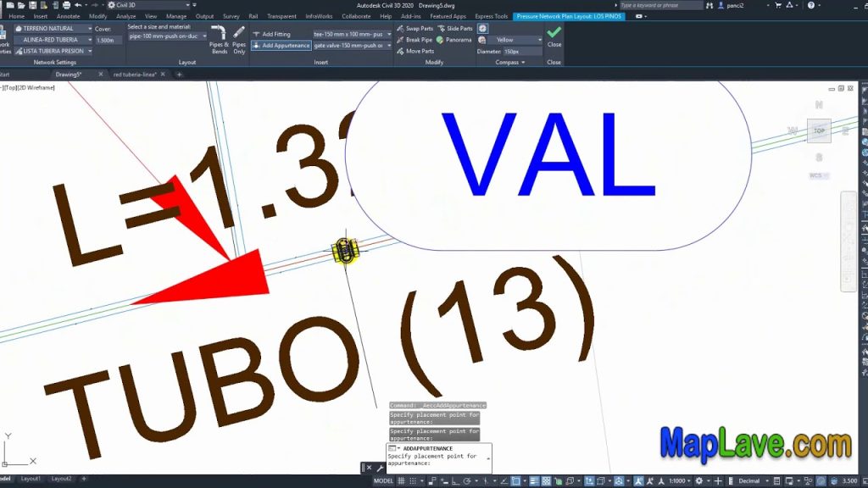This screenshot has height=488, width=868.
Task: Switch to the red tuberia-linea drawing tab
Action: (136, 75)
